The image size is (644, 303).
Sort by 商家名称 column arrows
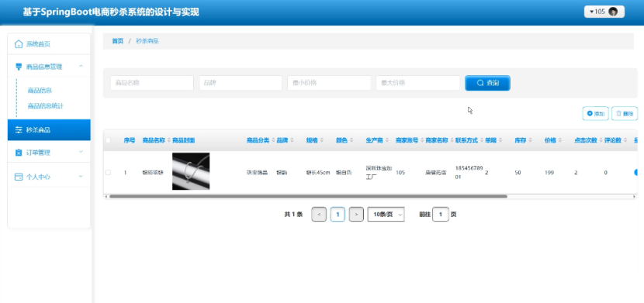[452, 140]
